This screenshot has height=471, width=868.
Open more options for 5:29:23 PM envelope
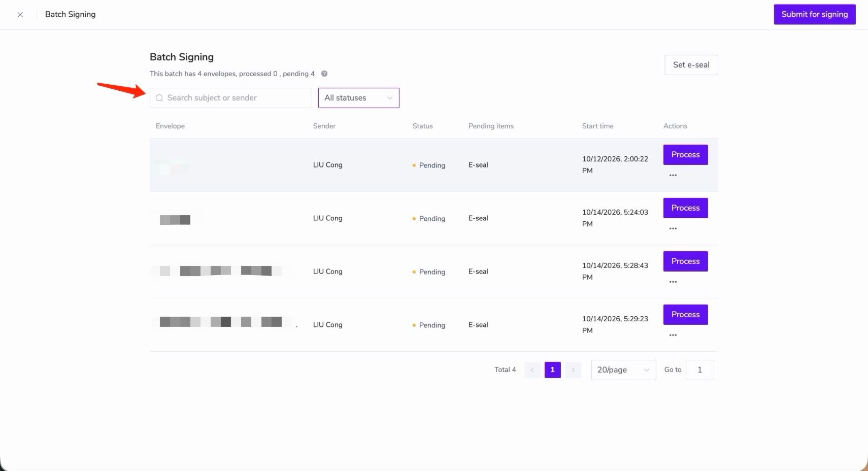(x=673, y=335)
